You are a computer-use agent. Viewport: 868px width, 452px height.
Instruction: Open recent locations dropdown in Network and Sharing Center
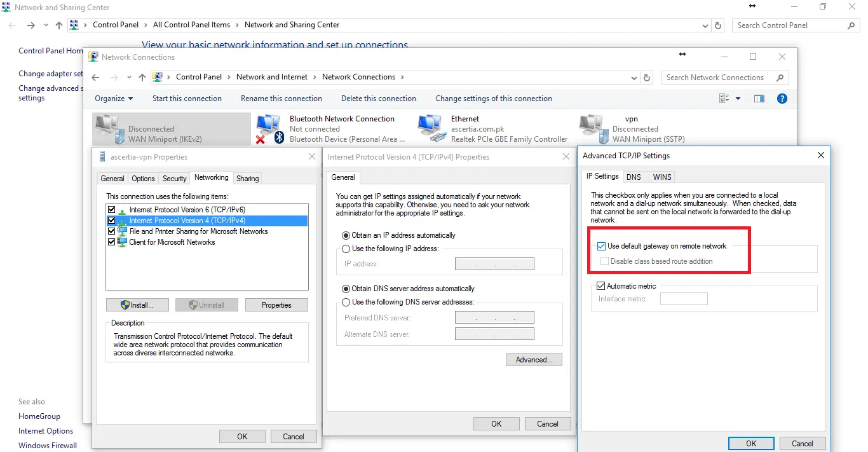pos(46,25)
